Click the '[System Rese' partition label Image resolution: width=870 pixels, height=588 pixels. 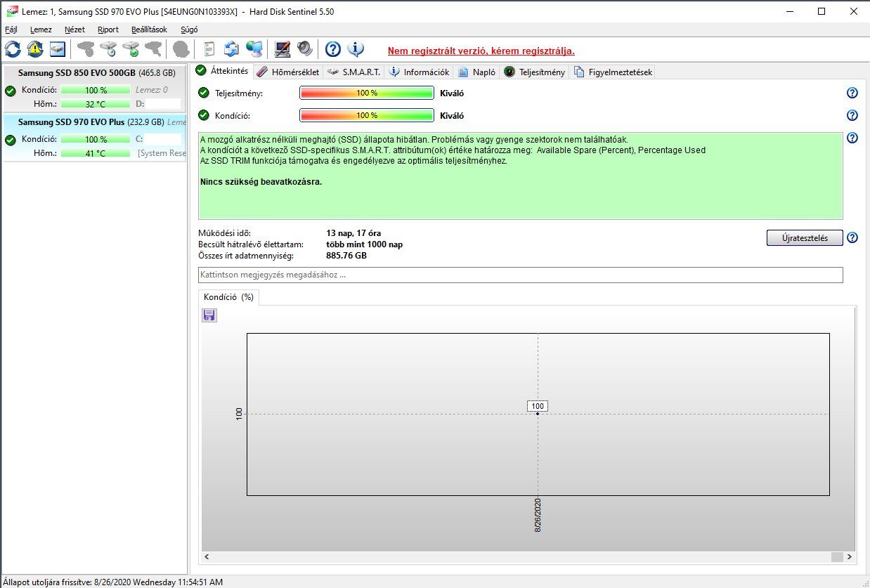162,153
